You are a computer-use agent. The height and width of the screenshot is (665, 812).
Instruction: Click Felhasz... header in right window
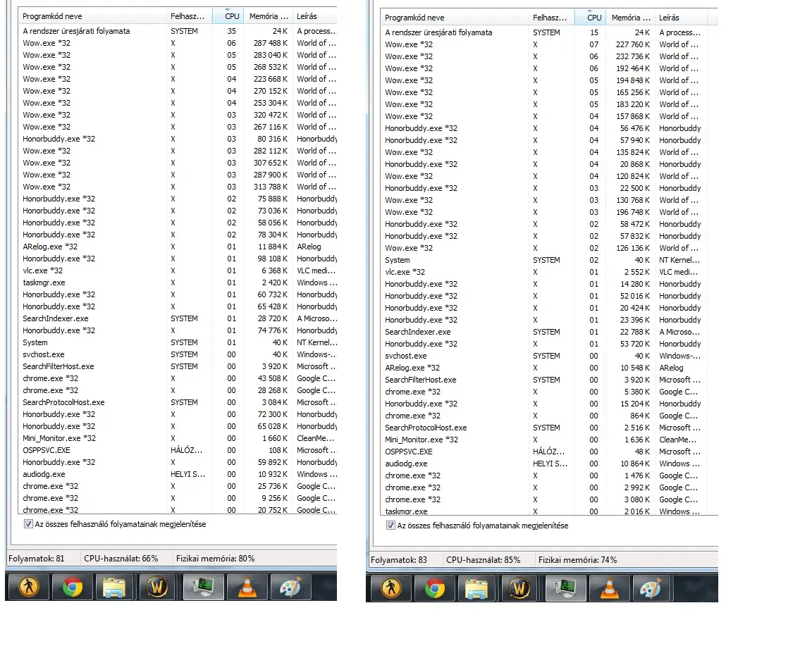[x=552, y=17]
